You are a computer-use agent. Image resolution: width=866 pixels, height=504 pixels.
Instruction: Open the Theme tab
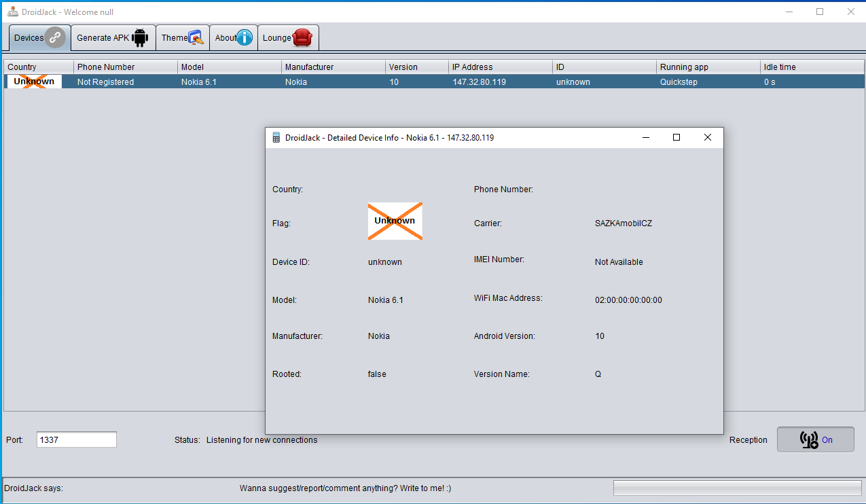(x=183, y=38)
